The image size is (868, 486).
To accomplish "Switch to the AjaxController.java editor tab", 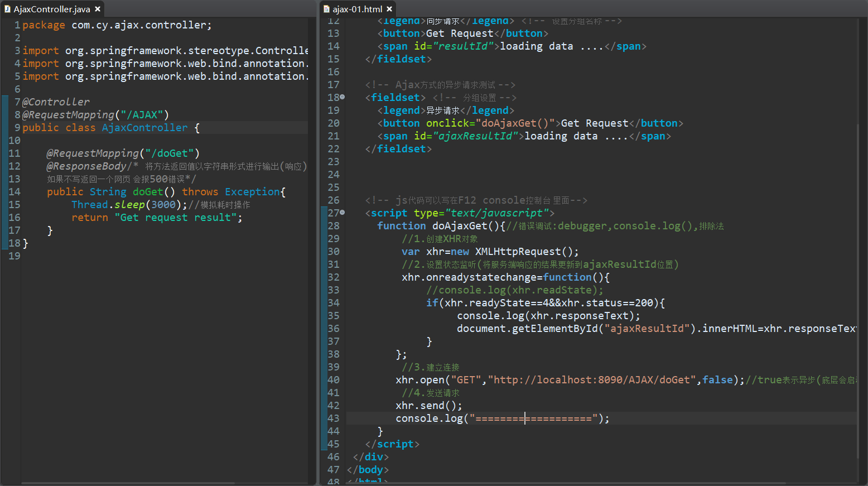I will coord(52,9).
